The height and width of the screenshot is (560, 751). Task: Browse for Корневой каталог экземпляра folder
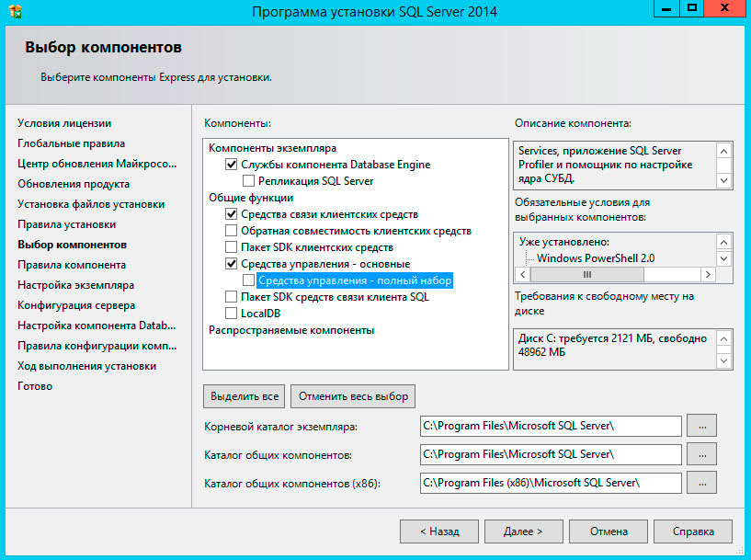[701, 426]
